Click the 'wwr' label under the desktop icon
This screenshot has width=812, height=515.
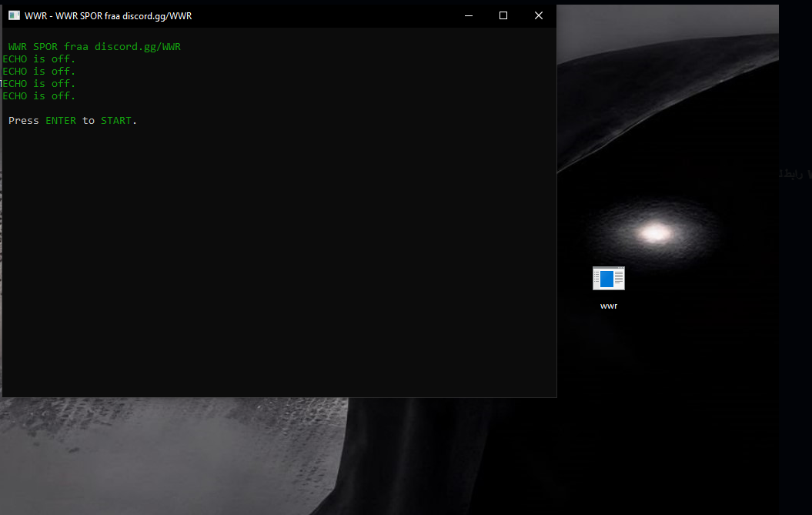(x=608, y=306)
